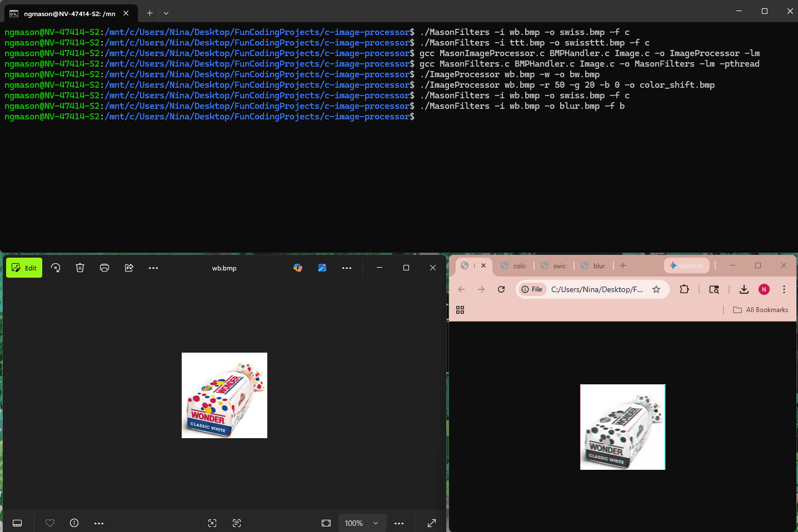Go back in Chrome
This screenshot has width=798, height=532.
pyautogui.click(x=461, y=289)
